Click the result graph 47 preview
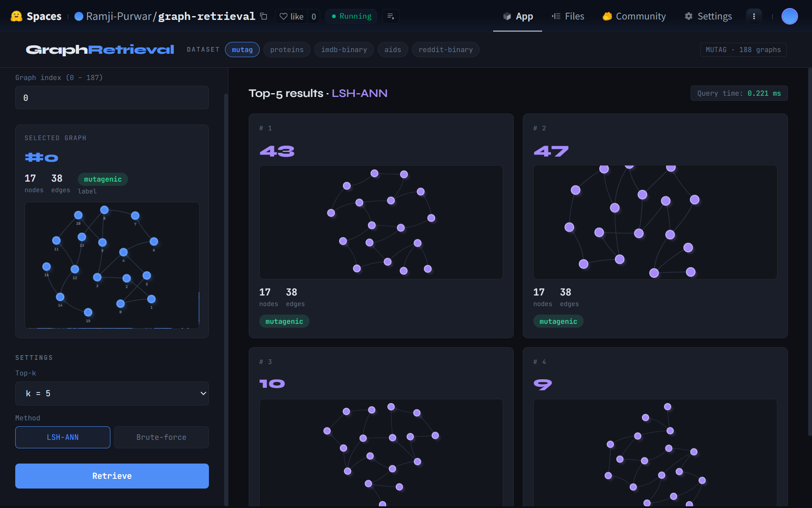Screen dimensions: 812x508 click(x=655, y=222)
